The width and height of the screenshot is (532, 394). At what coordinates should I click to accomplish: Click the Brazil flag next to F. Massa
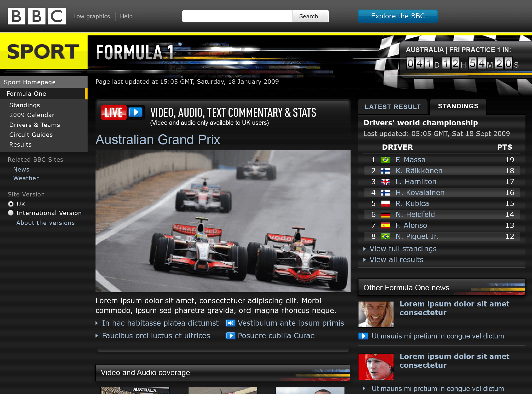click(386, 160)
